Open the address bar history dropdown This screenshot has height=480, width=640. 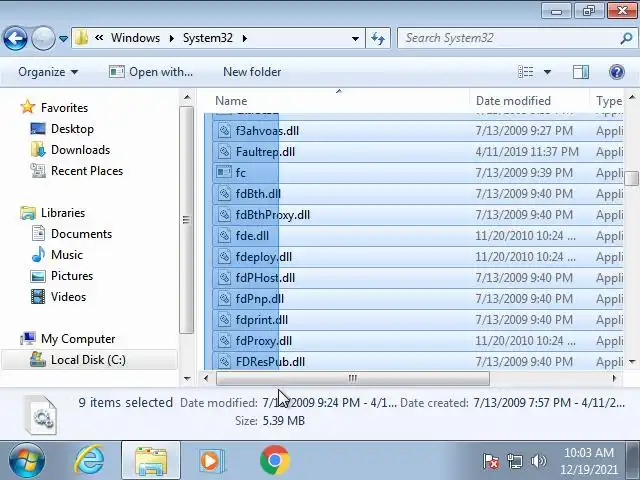355,38
